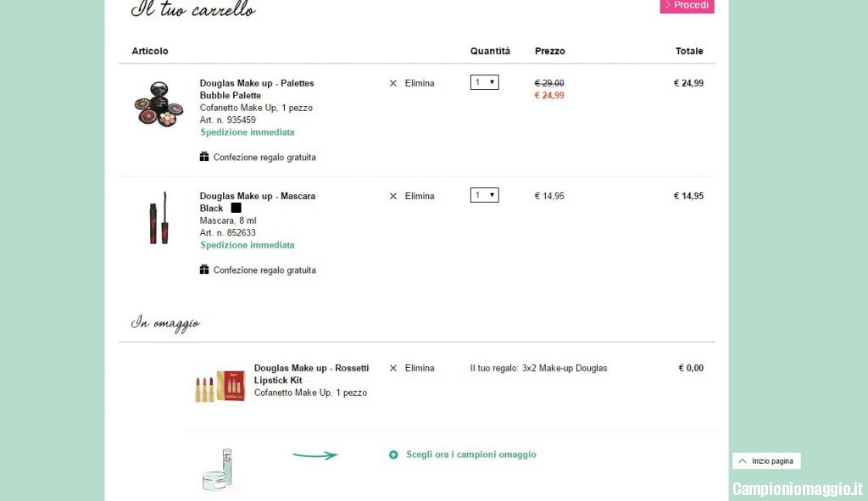868x501 pixels.
Task: Click the arrow icon on the Procedi button
Action: click(667, 5)
